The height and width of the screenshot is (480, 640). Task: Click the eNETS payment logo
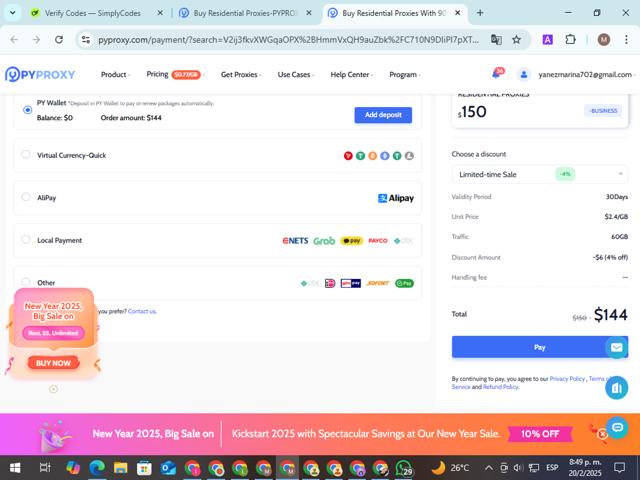tap(295, 240)
